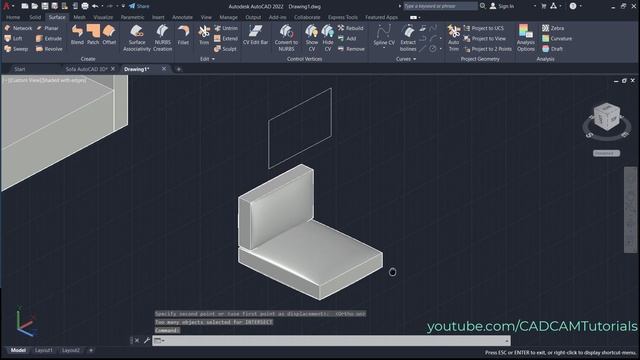Switch to the Visualize ribbon tab

[x=103, y=18]
